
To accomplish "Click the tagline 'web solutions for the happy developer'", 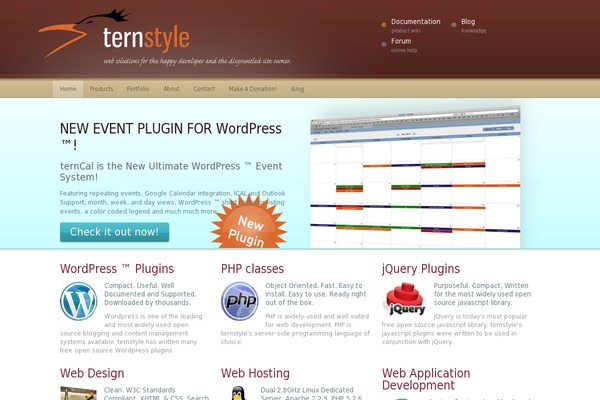I will tap(197, 61).
